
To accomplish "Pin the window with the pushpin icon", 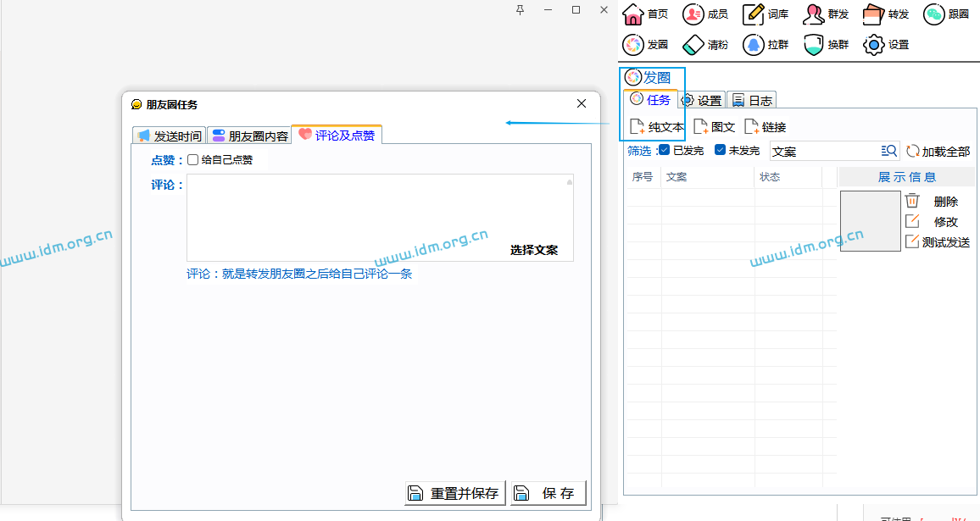I will pos(520,9).
